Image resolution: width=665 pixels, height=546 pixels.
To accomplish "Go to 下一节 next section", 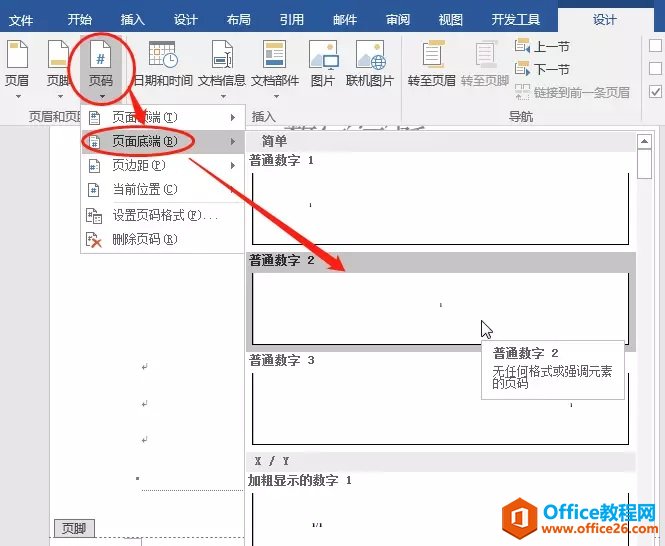I will coord(542,69).
